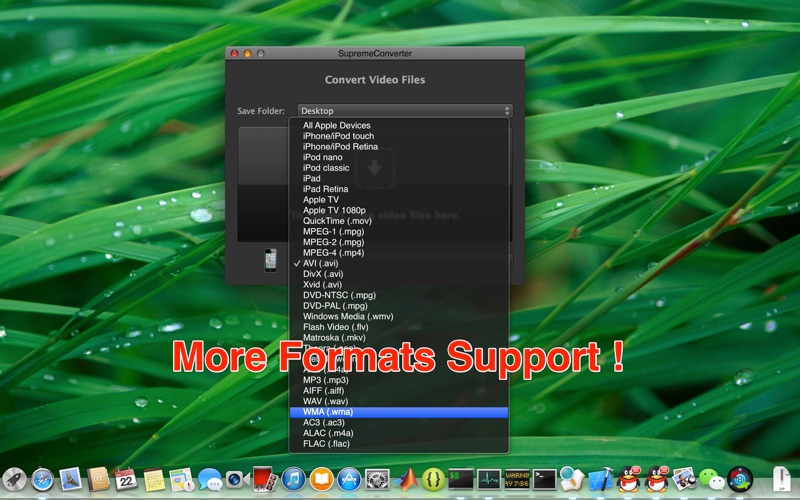Screen dimensions: 800x500
Task: Select the checked AVI (.avi) item
Action: coord(399,263)
